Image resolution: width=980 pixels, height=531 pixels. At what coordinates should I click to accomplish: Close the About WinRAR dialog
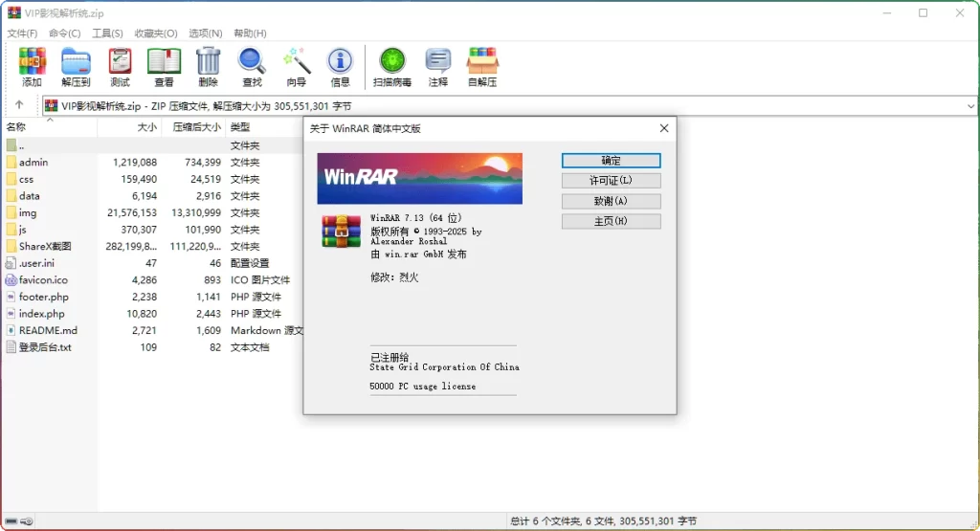664,128
